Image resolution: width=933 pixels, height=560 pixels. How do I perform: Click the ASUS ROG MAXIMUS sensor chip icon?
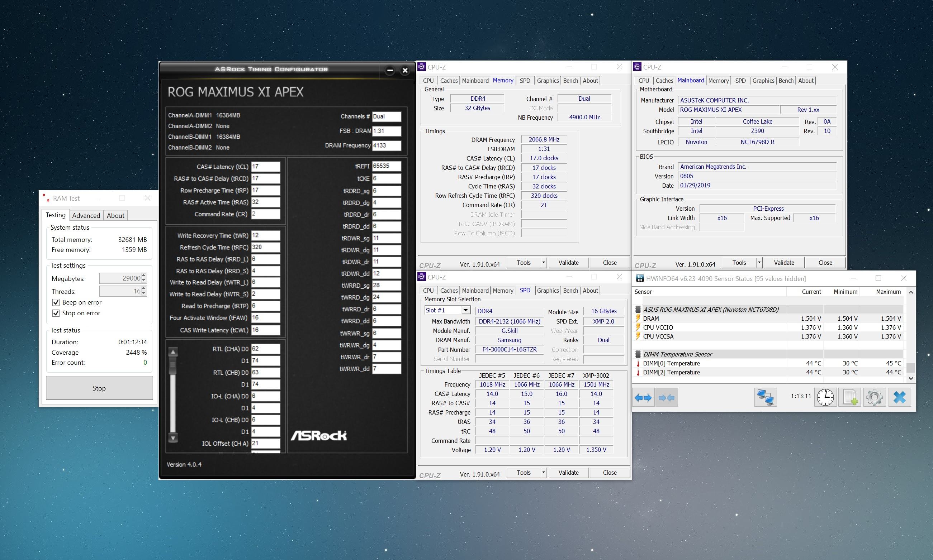point(638,310)
